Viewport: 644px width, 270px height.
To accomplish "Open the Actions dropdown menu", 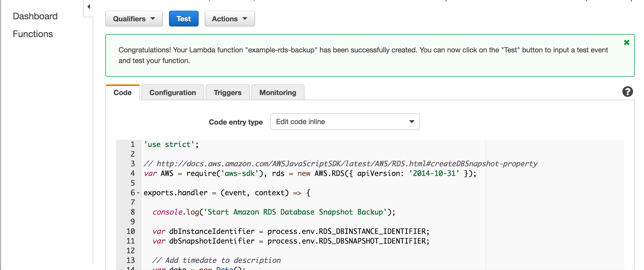I will coord(230,19).
